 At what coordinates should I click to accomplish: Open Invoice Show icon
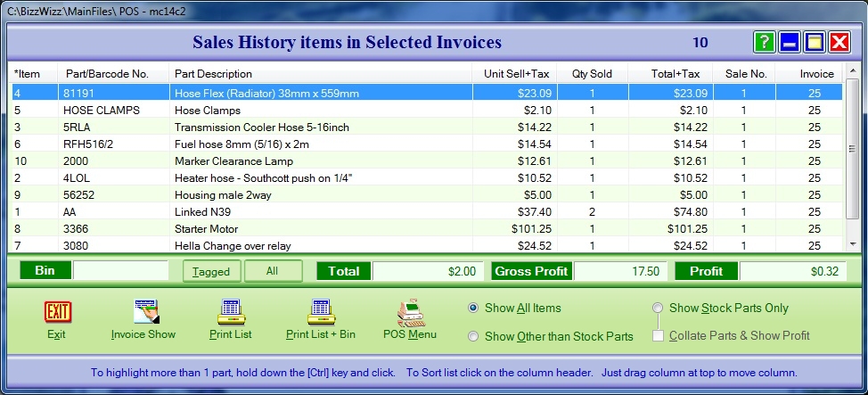point(146,312)
